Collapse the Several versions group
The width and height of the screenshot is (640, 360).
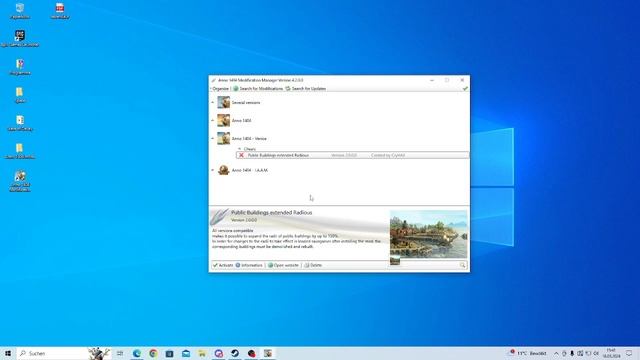(213, 102)
